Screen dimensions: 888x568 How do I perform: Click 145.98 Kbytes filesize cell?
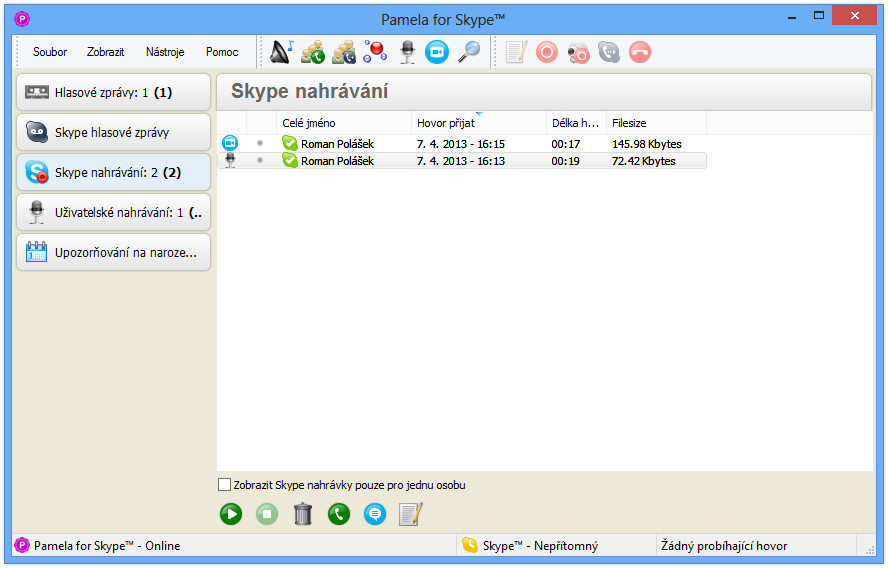point(647,144)
